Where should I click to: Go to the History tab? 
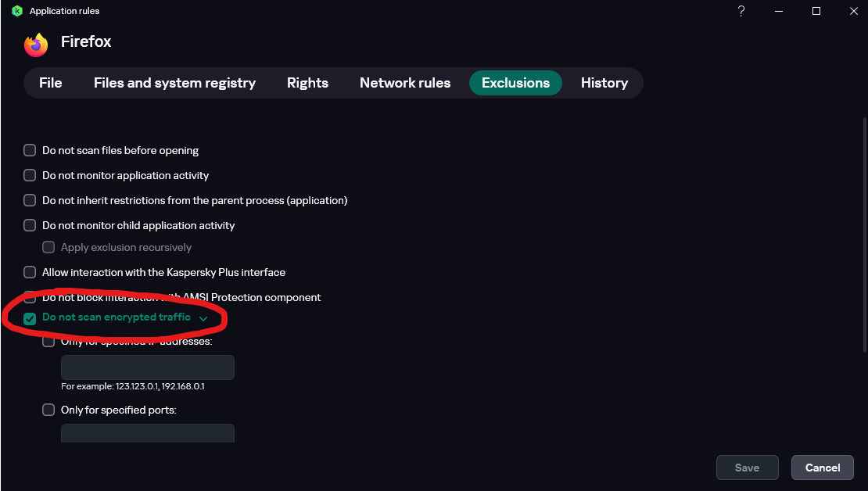[604, 83]
